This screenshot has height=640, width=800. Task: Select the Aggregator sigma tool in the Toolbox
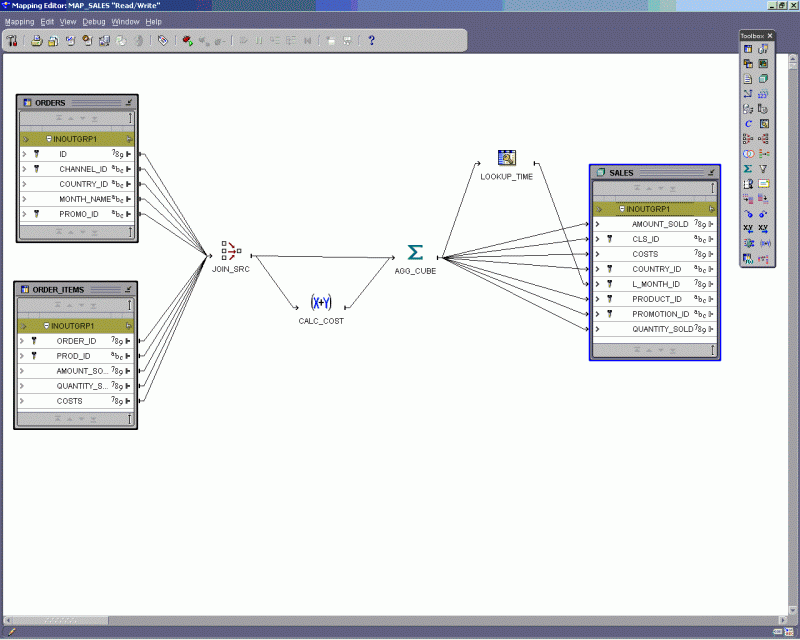click(748, 168)
